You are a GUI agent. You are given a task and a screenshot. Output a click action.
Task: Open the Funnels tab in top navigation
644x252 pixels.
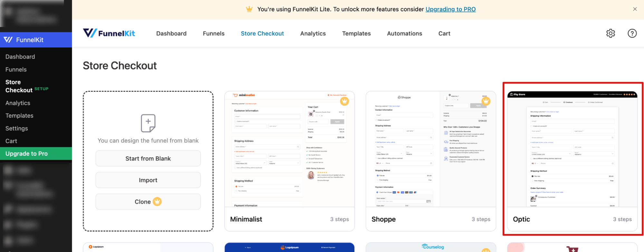214,33
